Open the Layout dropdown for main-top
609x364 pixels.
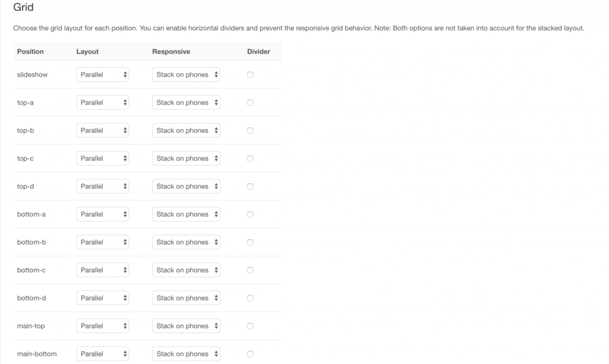(103, 325)
